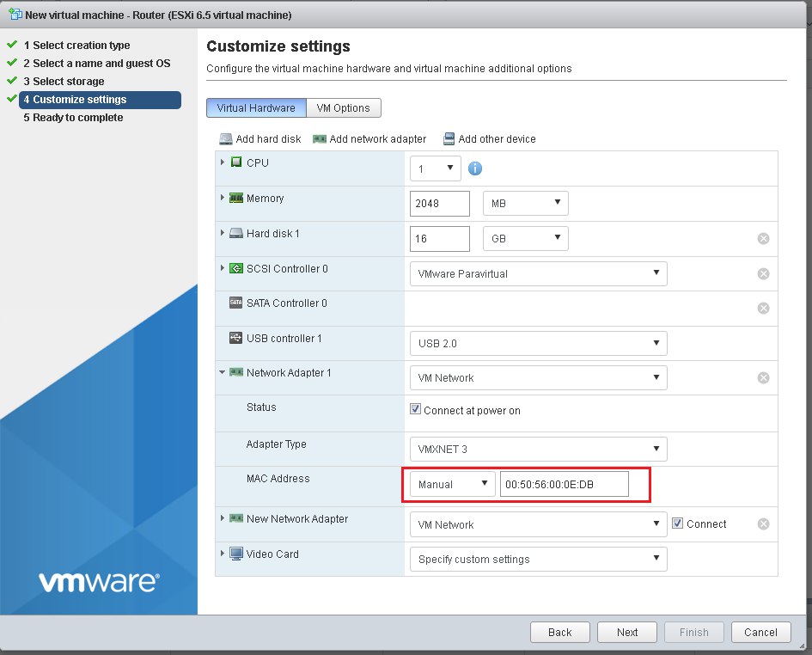This screenshot has width=812, height=655.
Task: Open New Network Adapter VM Network dropdown
Action: 539,524
